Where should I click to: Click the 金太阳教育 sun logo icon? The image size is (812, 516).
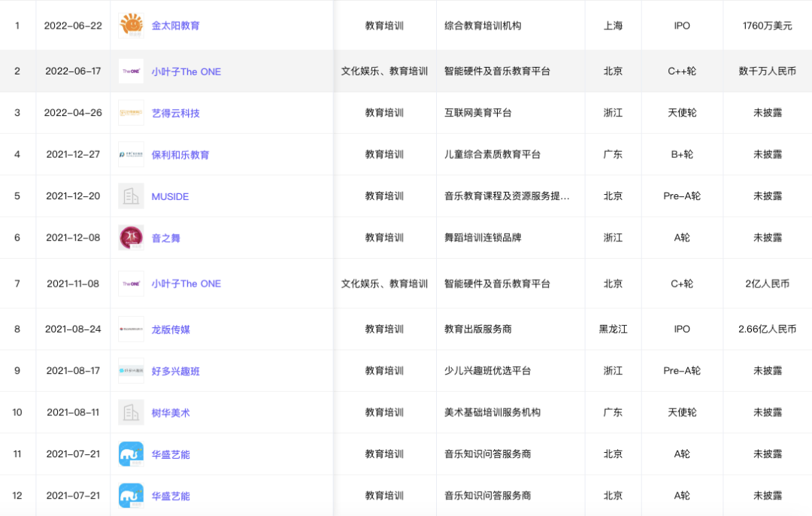[131, 26]
